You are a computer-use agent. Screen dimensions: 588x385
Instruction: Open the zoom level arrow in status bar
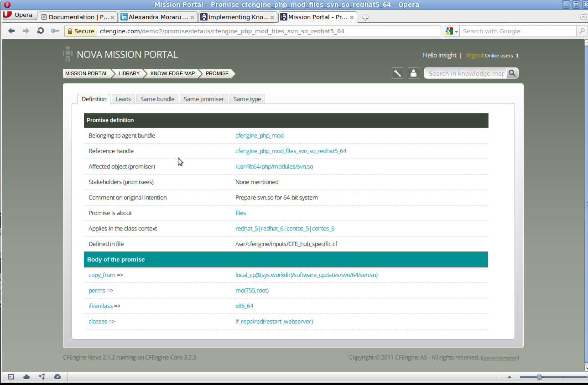tap(510, 377)
